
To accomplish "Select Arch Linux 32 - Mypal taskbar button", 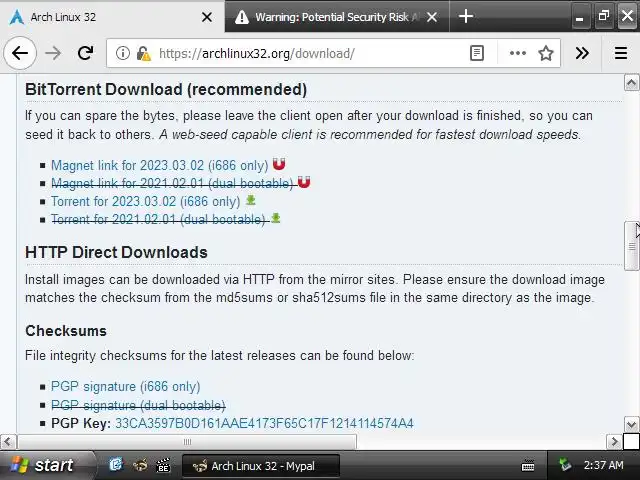I will click(x=261, y=466).
